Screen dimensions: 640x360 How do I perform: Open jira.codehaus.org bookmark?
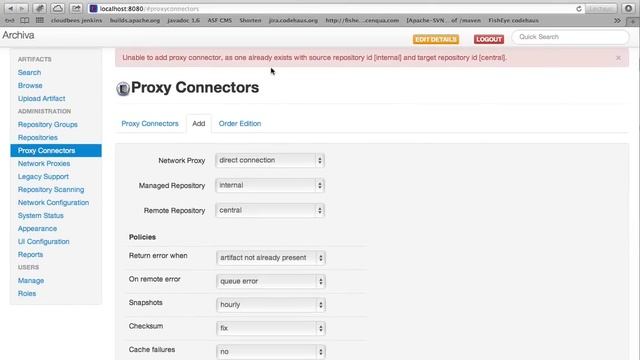[x=293, y=20]
